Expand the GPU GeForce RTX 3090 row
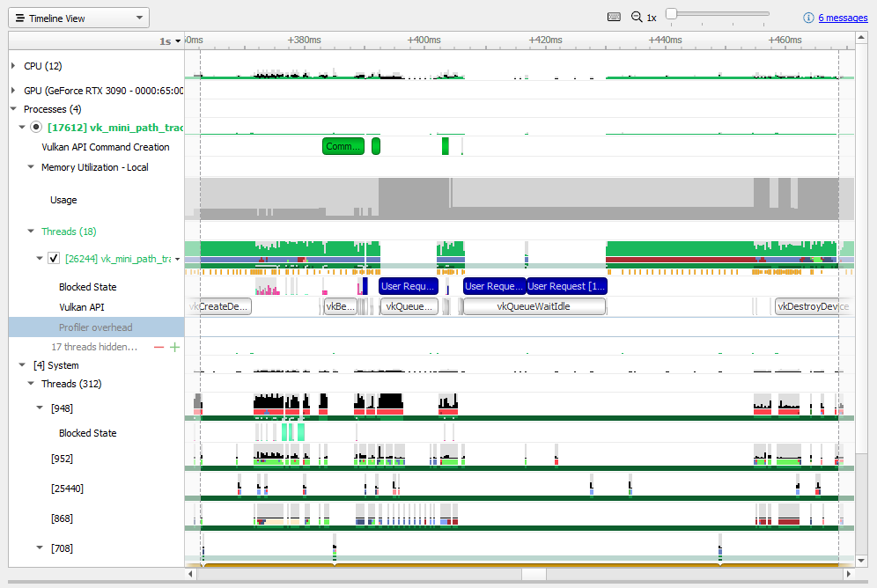Viewport: 877px width, 588px height. click(11, 90)
